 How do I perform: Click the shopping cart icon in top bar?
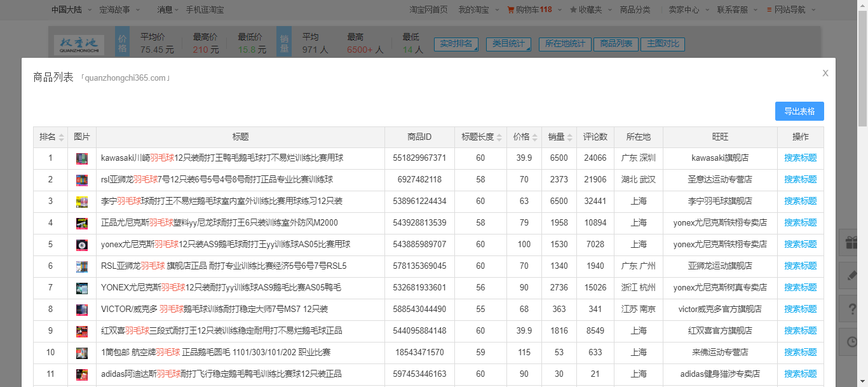coord(510,10)
